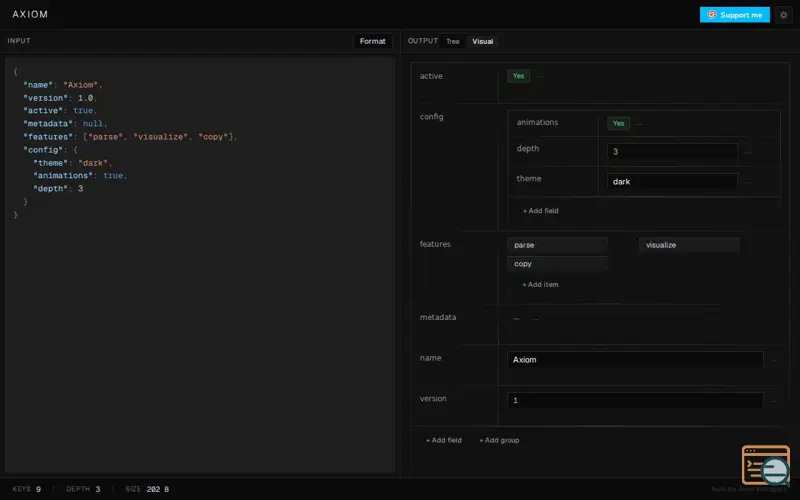Image resolution: width=800 pixels, height=500 pixels.
Task: Click the config label in visual output
Action: coord(432,117)
